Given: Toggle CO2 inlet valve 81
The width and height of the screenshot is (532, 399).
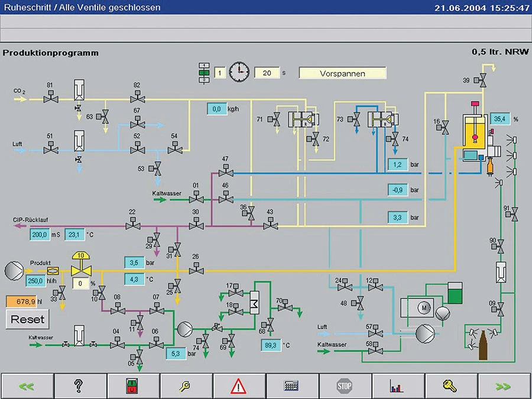Looking at the screenshot, I should (x=50, y=100).
